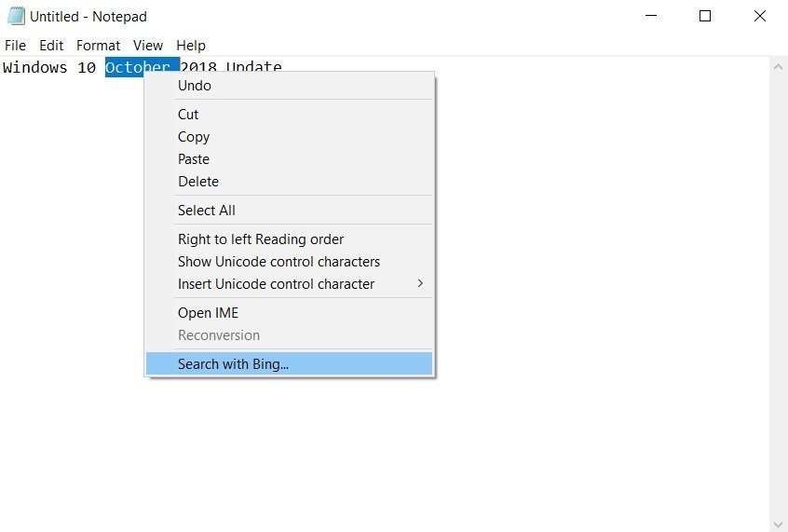
Task: Delete the selection using context menu
Action: [x=198, y=182]
